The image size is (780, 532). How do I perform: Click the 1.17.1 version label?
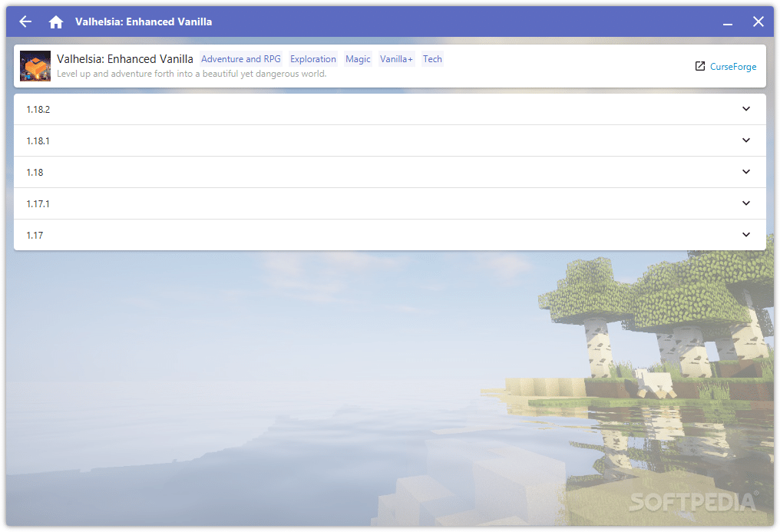(38, 204)
